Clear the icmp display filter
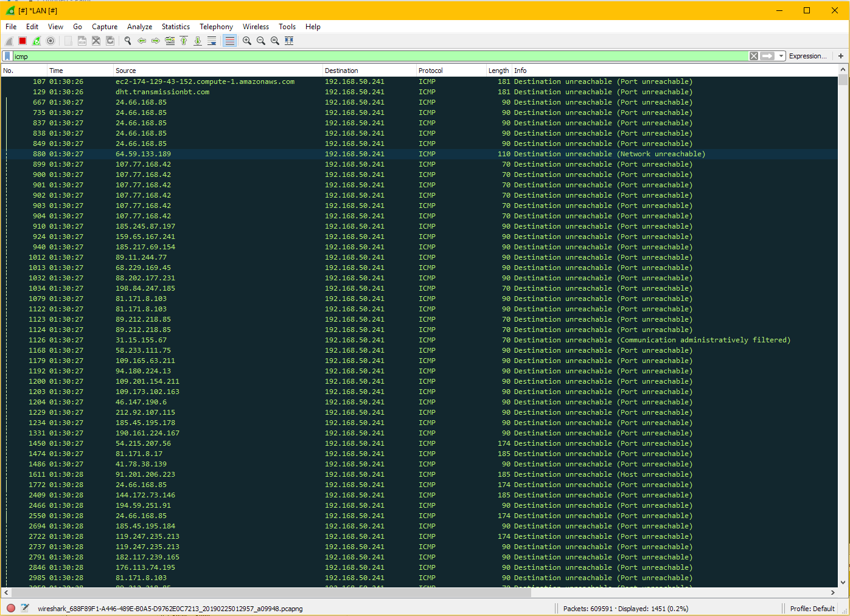Viewport: 850px width, 616px height. 754,56
